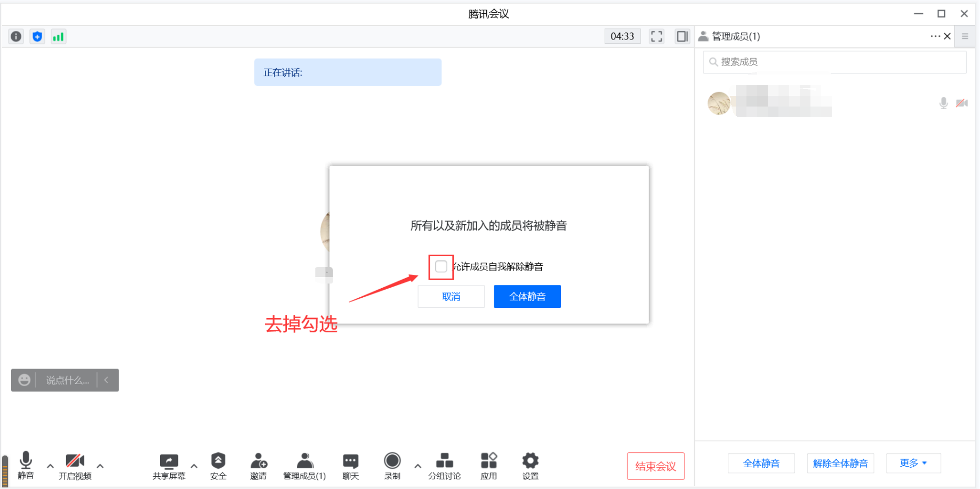Image resolution: width=980 pixels, height=489 pixels.
Task: Open 分组讨论 breakout rooms
Action: click(x=444, y=466)
